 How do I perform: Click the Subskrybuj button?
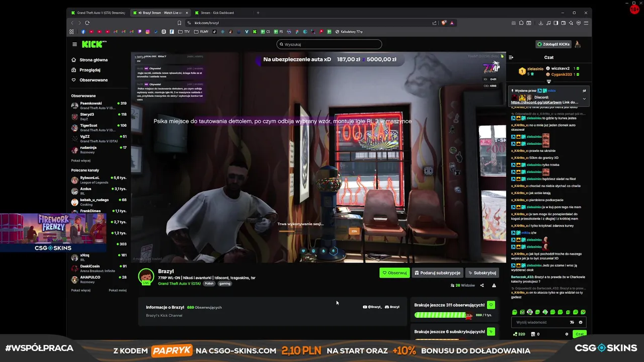(x=482, y=273)
